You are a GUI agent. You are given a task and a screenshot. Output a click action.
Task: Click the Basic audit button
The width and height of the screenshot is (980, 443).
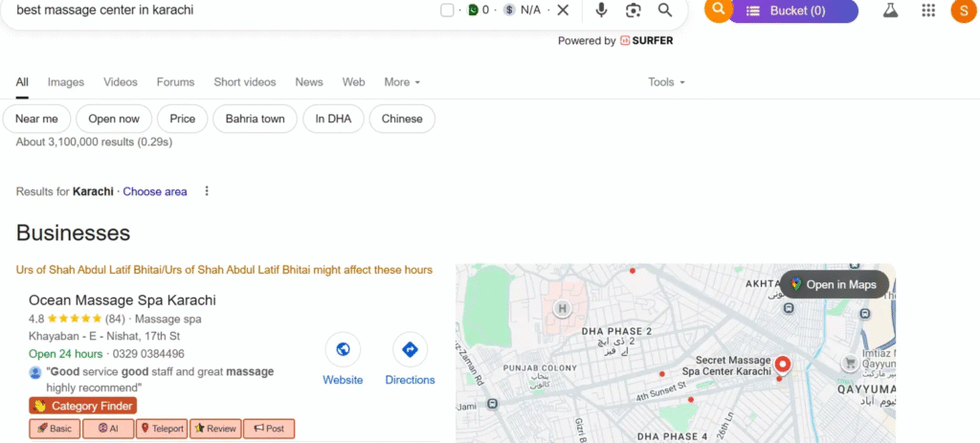point(55,429)
